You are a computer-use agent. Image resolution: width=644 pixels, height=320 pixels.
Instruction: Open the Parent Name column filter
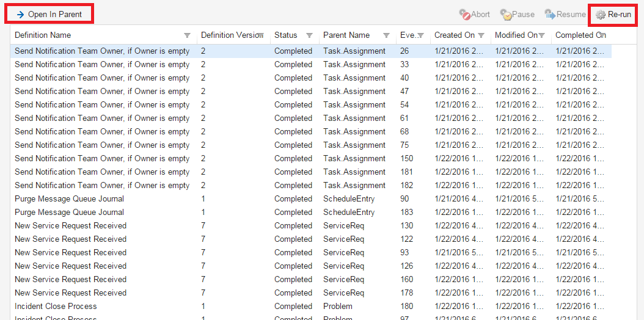pyautogui.click(x=386, y=35)
